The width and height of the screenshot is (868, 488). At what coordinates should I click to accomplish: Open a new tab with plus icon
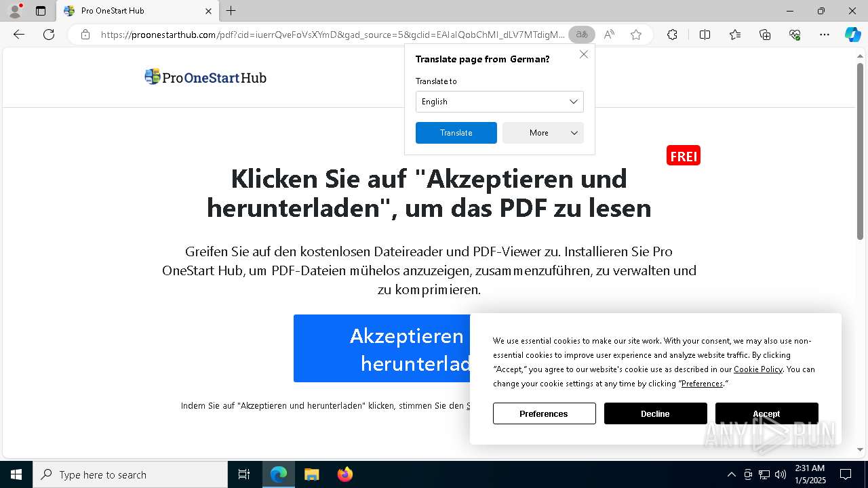pyautogui.click(x=231, y=11)
